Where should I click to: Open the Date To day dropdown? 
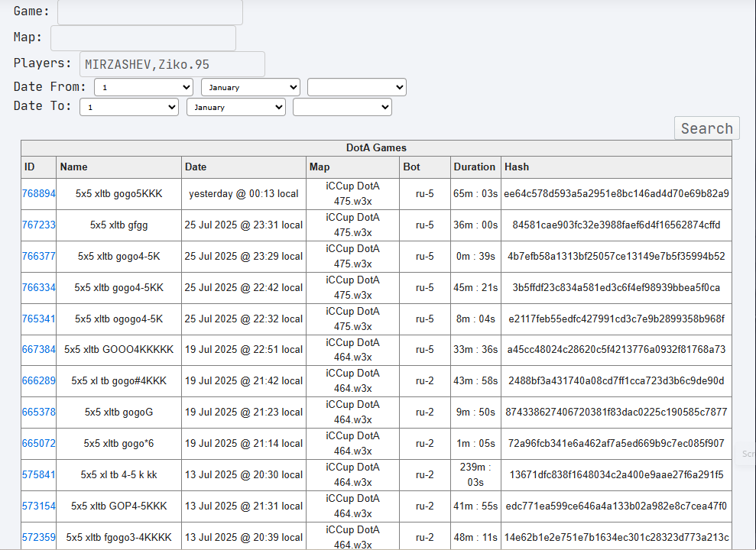tap(129, 107)
